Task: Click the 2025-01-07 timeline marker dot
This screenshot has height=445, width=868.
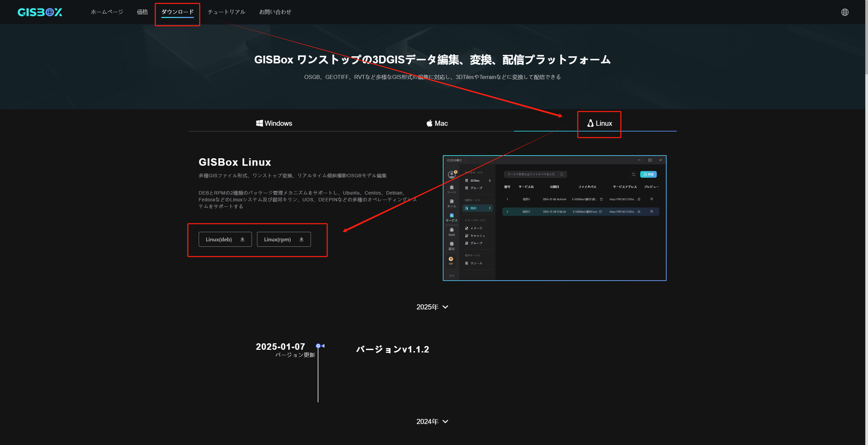Action: point(318,346)
